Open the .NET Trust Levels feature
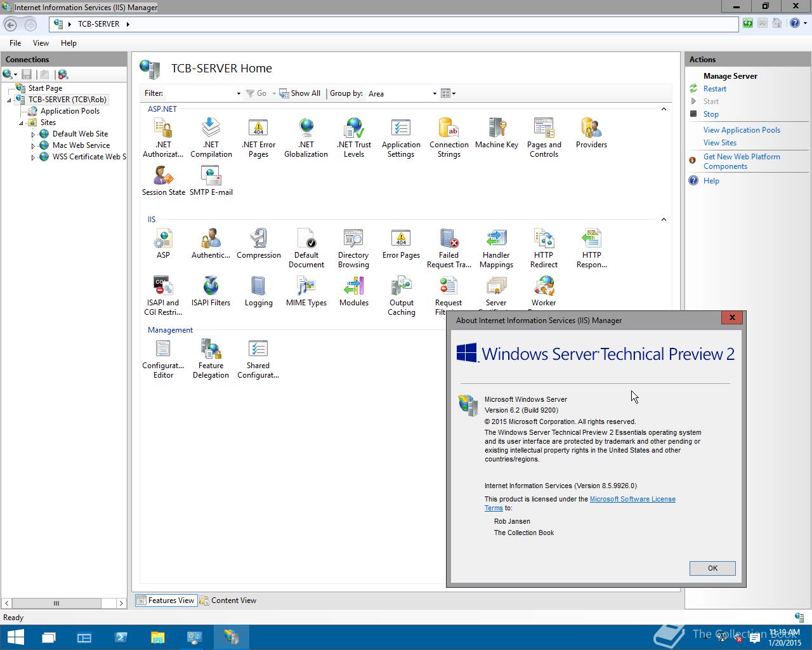This screenshot has height=650, width=812. 354,138
